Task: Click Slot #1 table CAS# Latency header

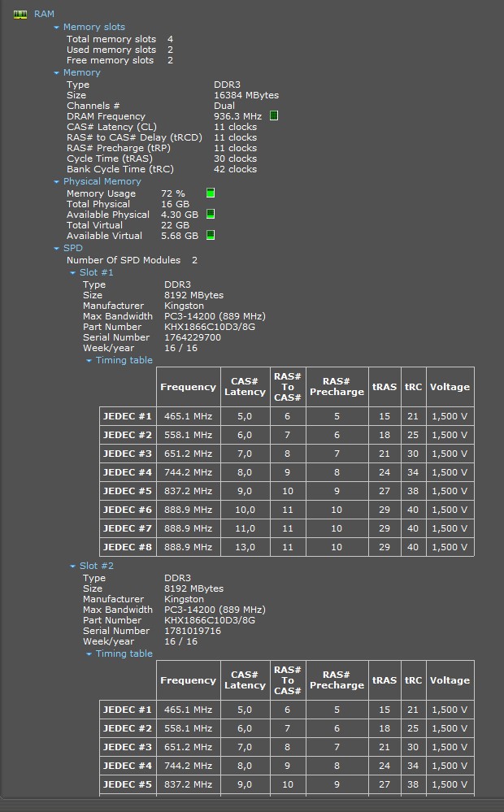Action: point(245,387)
